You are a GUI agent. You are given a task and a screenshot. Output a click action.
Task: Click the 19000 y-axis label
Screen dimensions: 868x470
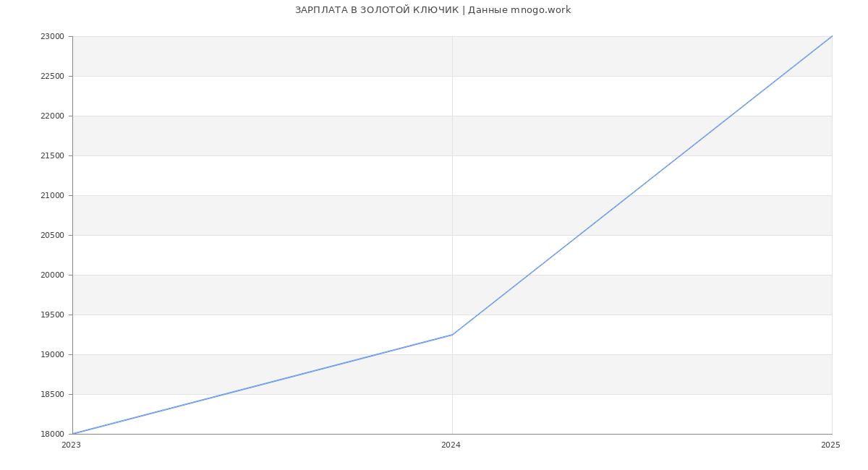tap(53, 355)
